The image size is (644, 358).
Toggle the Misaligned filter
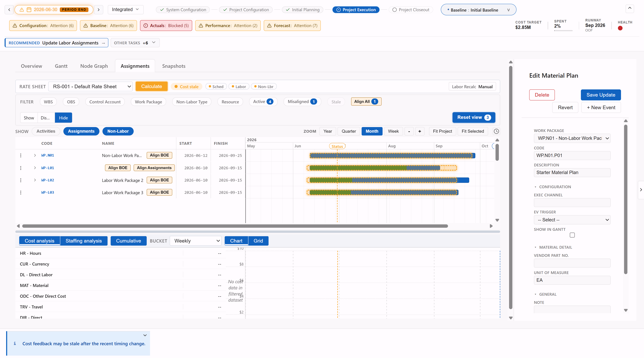click(x=302, y=102)
